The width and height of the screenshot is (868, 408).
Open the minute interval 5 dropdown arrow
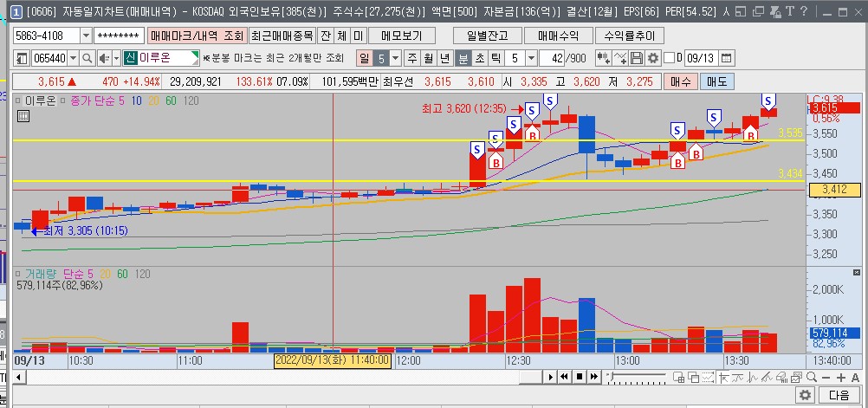(x=531, y=58)
